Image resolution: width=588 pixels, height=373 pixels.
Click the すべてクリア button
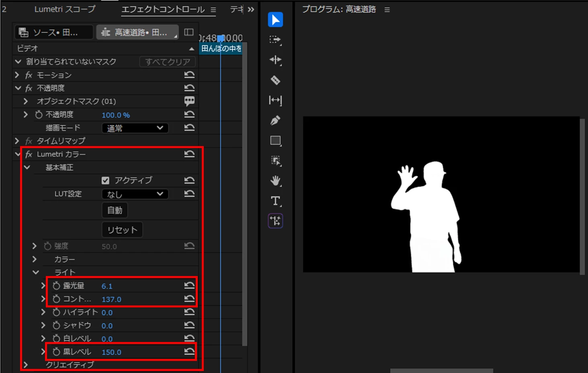tap(168, 62)
